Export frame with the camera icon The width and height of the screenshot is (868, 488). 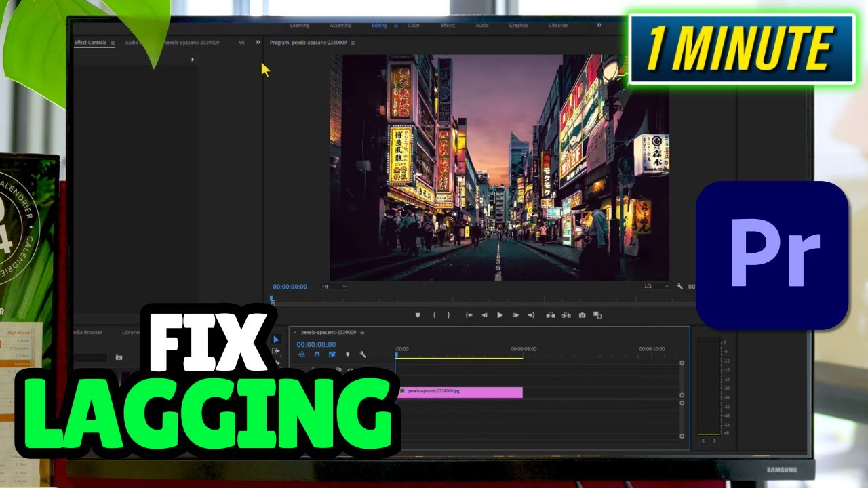tap(582, 315)
